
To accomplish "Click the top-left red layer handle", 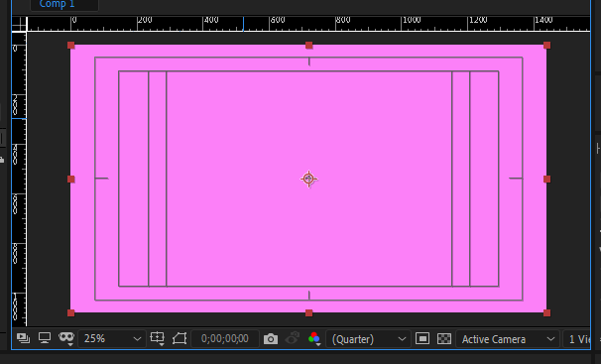I will pyautogui.click(x=70, y=46).
